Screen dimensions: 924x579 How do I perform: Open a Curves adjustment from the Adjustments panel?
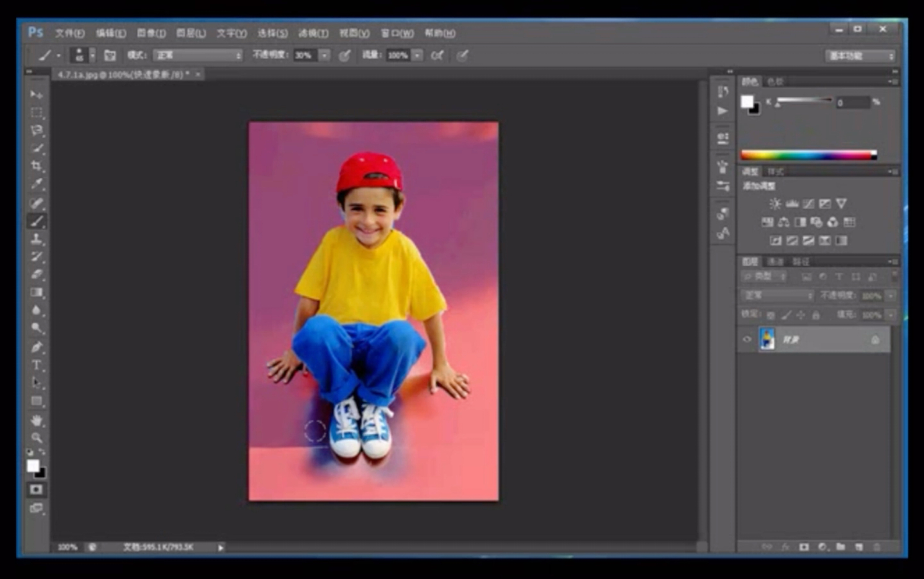pos(808,204)
